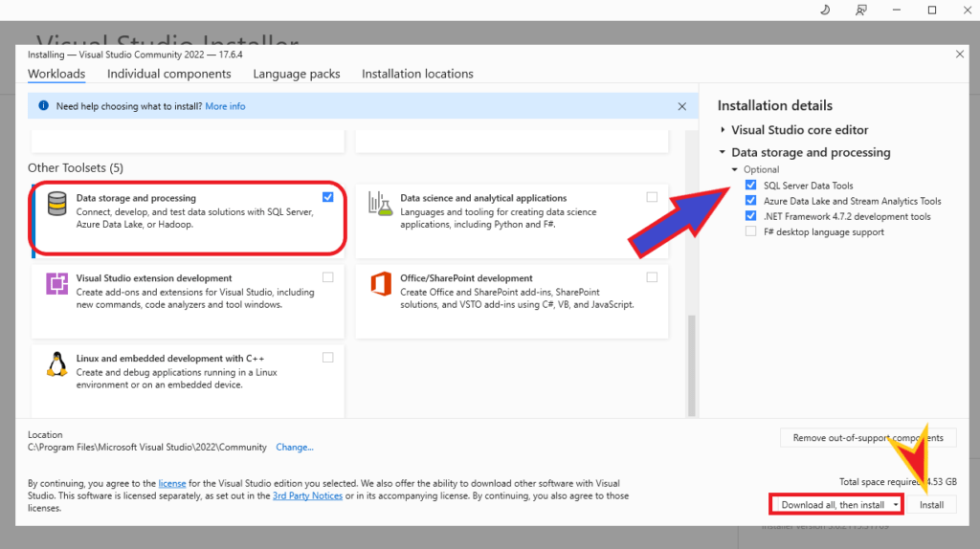Click the Office/SharePoint development icon
The width and height of the screenshot is (980, 549).
point(381,283)
